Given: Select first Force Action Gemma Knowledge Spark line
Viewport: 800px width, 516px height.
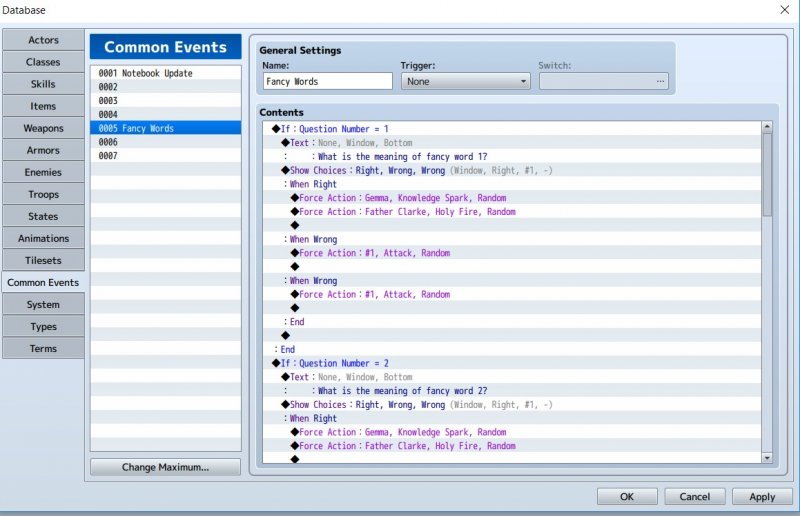Looking at the screenshot, I should tap(512, 198).
